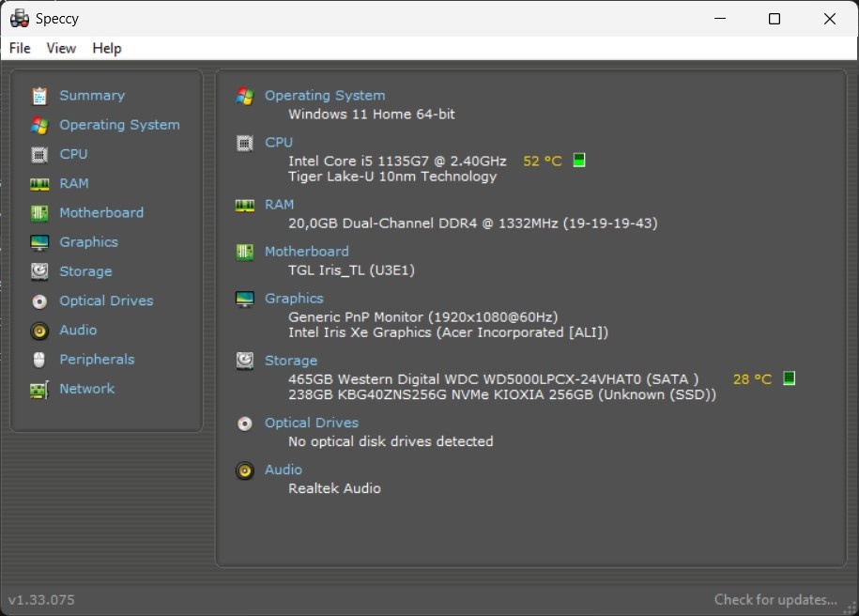
Task: Open the View menu
Action: click(61, 48)
